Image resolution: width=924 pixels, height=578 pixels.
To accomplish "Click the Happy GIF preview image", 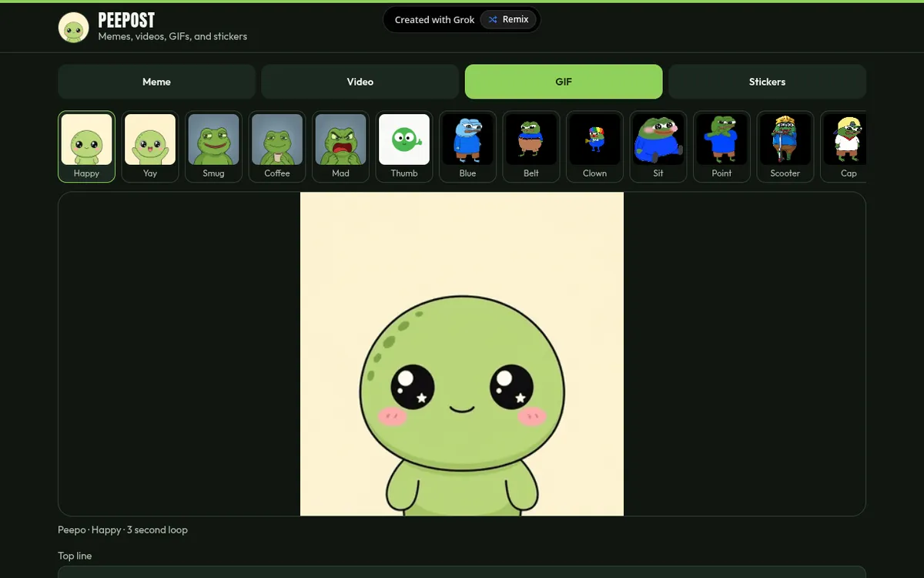I will pyautogui.click(x=462, y=354).
